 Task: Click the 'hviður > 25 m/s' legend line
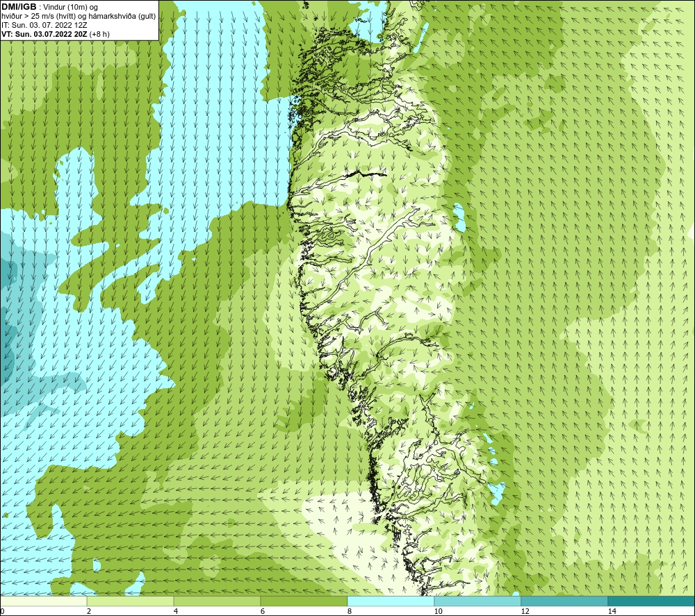point(79,16)
